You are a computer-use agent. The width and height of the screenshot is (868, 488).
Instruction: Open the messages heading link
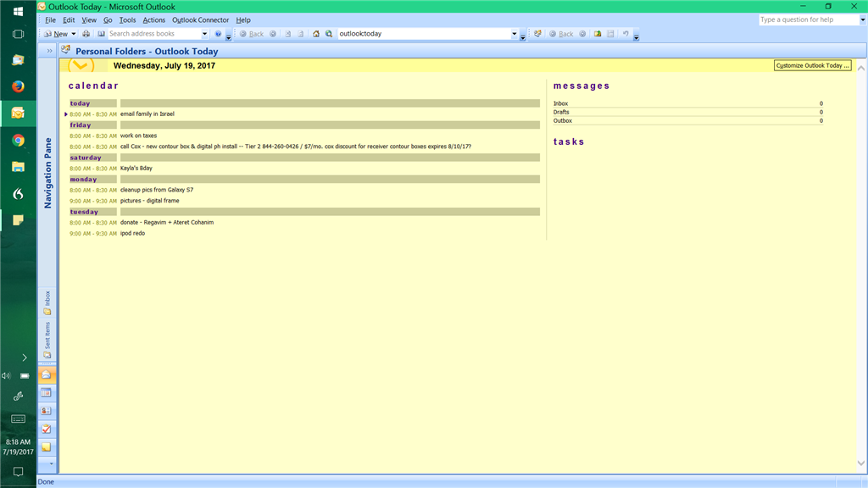(581, 86)
